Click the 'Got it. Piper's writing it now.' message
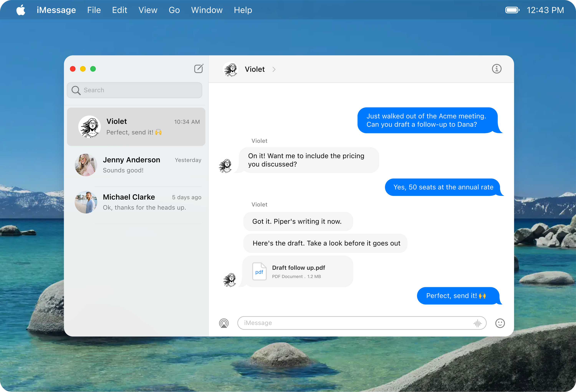Screen dimensions: 576x392 pyautogui.click(x=298, y=221)
